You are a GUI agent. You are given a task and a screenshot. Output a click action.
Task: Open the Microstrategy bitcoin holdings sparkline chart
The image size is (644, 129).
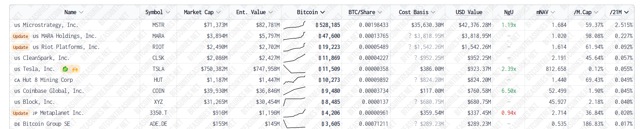(x=294, y=25)
